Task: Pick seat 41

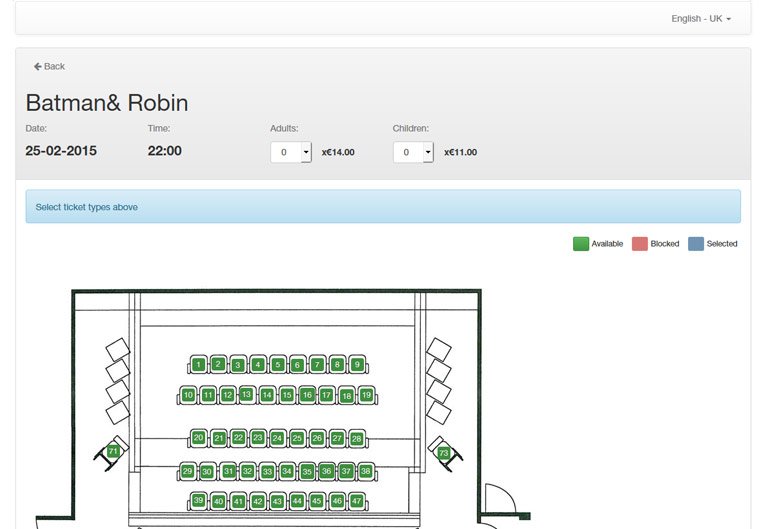Action: coord(238,501)
